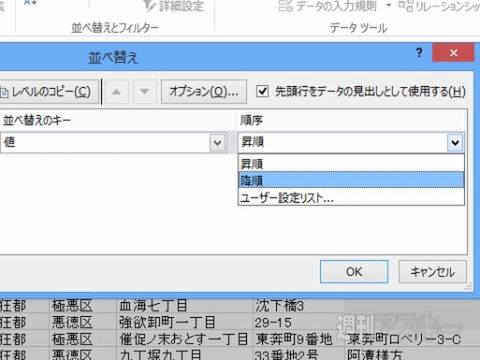Select the cell 血海七丁目
Image resolution: width=480 pixels, height=360 pixels.
(184, 305)
